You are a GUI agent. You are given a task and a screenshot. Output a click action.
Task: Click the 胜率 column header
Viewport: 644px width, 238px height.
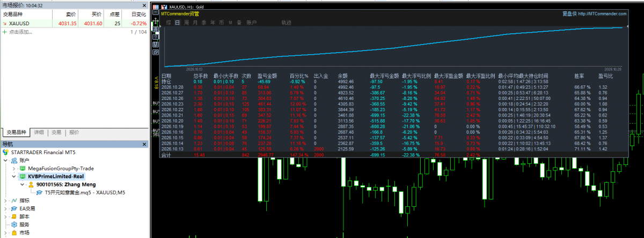pyautogui.click(x=579, y=76)
